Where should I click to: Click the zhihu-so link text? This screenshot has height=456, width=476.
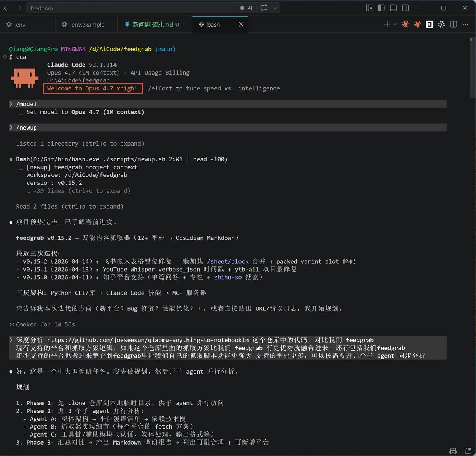point(228,277)
